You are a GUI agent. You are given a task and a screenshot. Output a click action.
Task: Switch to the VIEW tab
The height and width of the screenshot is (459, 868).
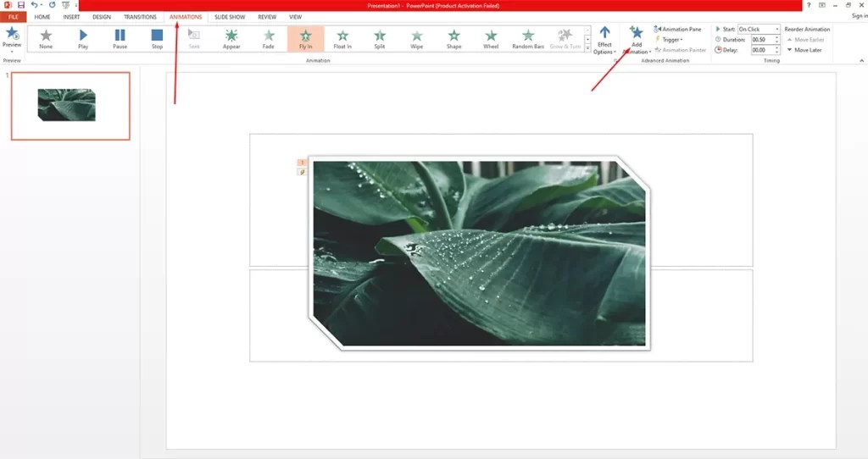[296, 17]
